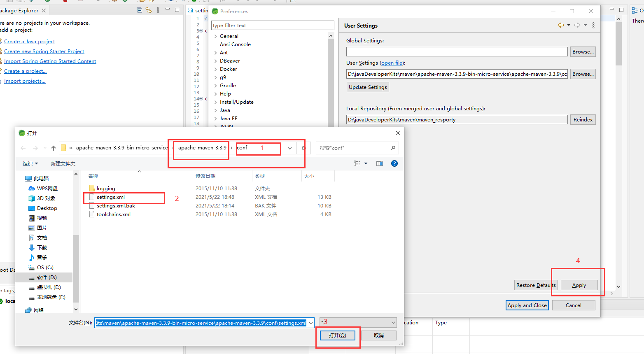This screenshot has width=644, height=354.
Task: Click the open file link under User Settings
Action: 391,63
